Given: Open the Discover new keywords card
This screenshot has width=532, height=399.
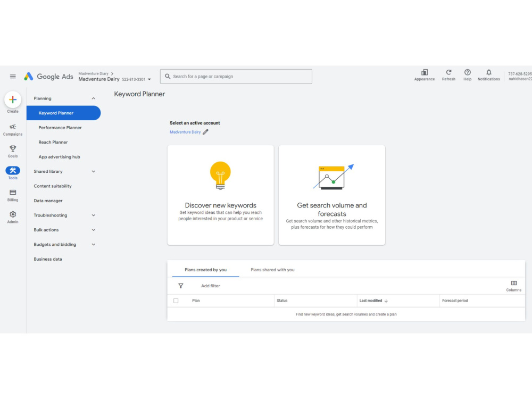Looking at the screenshot, I should click(x=221, y=195).
